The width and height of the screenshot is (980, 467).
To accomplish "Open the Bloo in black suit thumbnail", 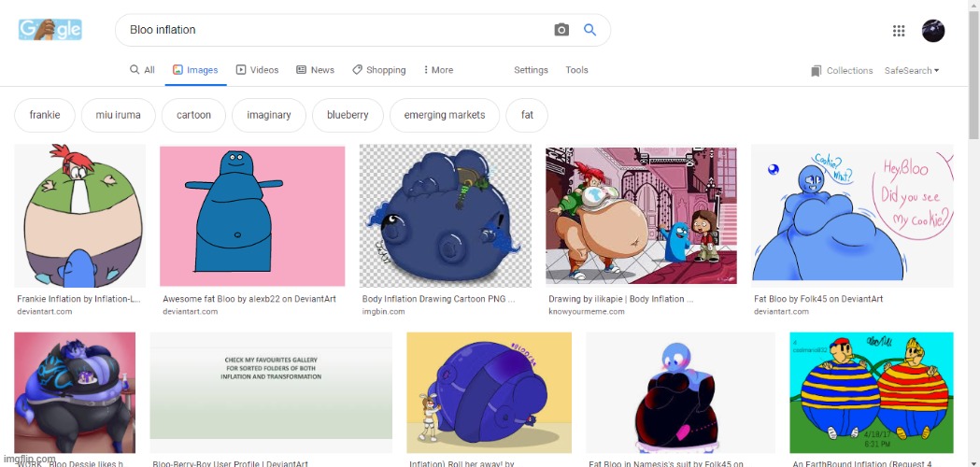I will 680,392.
